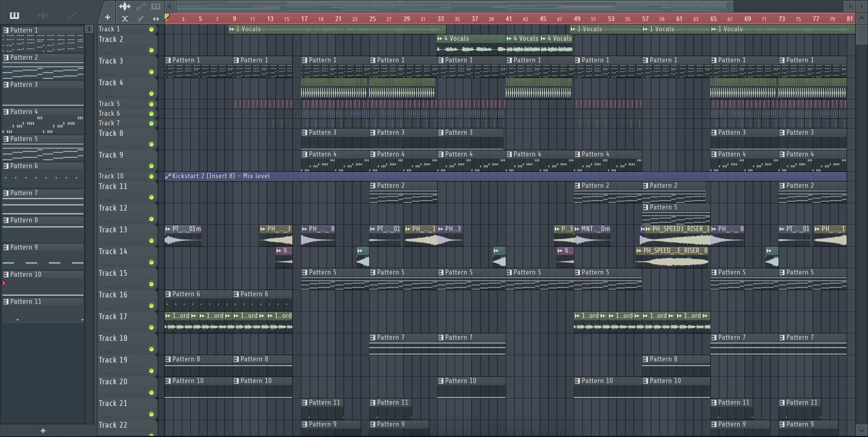Click the red play marker beside Pattern 10
This screenshot has width=868, height=437.
[x=4, y=283]
